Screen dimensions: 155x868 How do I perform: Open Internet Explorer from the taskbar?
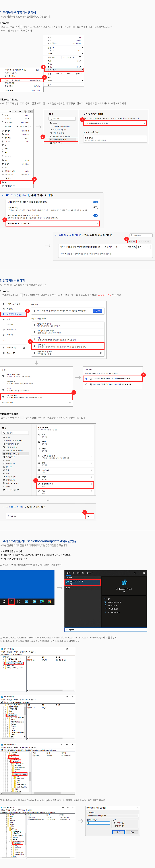coord(34,601)
